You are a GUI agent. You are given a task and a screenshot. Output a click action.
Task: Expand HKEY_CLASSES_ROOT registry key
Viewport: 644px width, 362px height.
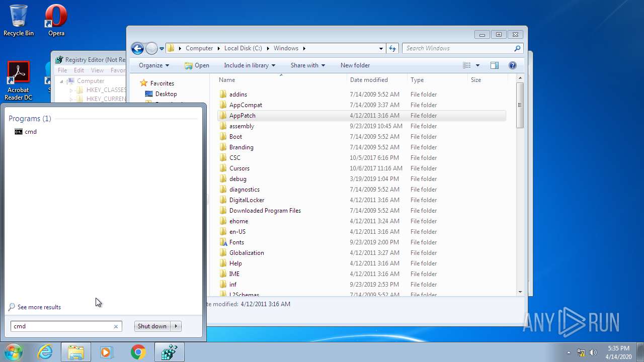click(x=71, y=90)
